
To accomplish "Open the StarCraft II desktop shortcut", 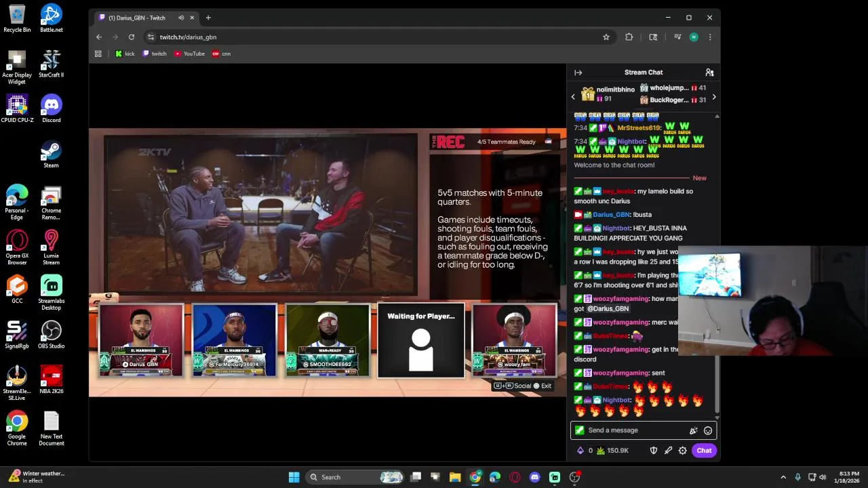I will point(51,64).
